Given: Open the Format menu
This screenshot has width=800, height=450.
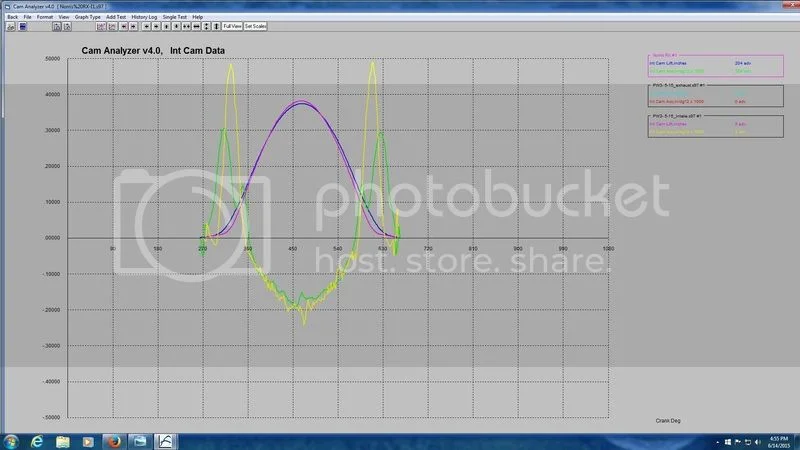Looking at the screenshot, I should point(46,17).
